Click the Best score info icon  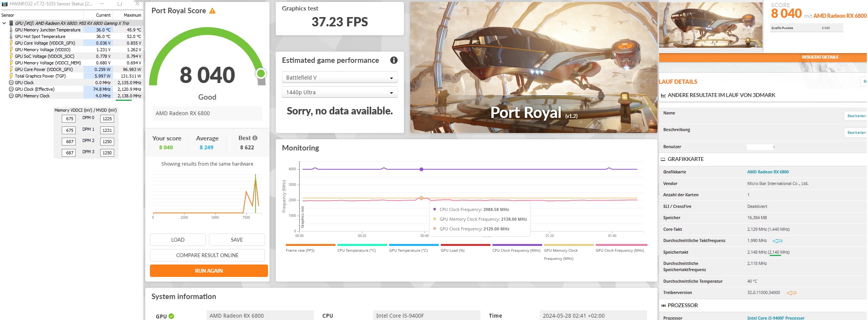tap(255, 138)
